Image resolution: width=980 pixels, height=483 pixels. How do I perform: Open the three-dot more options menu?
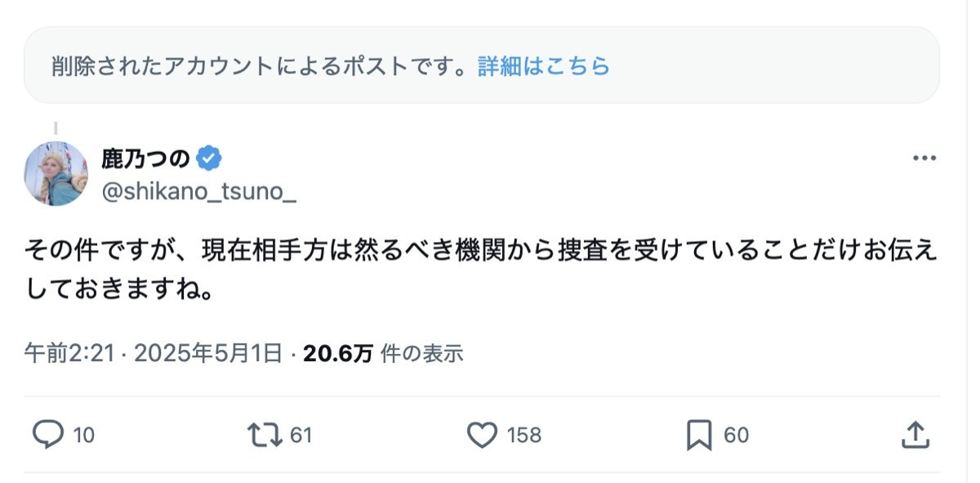[x=924, y=158]
